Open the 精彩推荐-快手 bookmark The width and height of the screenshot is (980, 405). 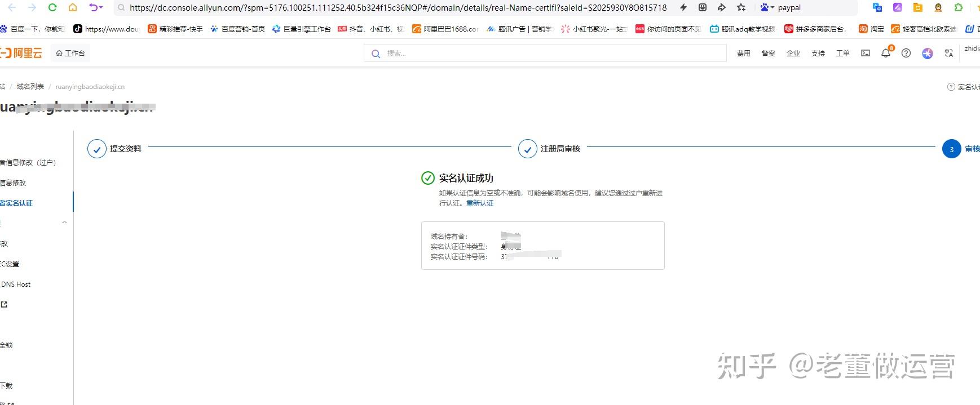175,29
